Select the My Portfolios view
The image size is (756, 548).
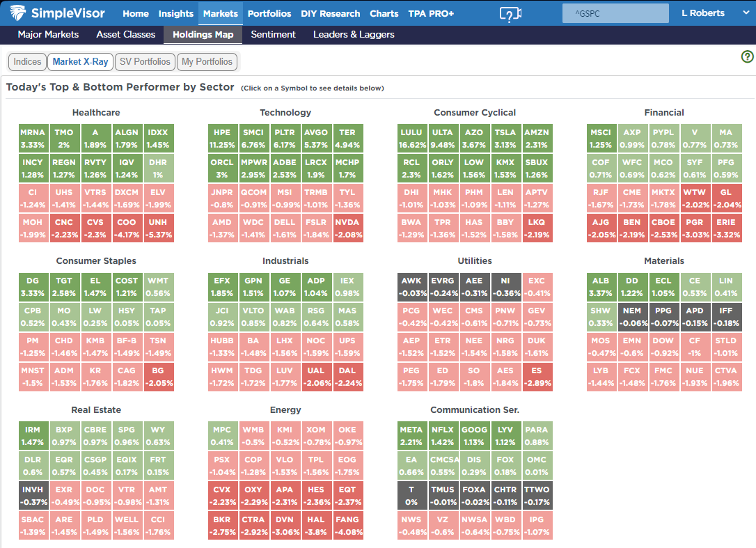207,62
